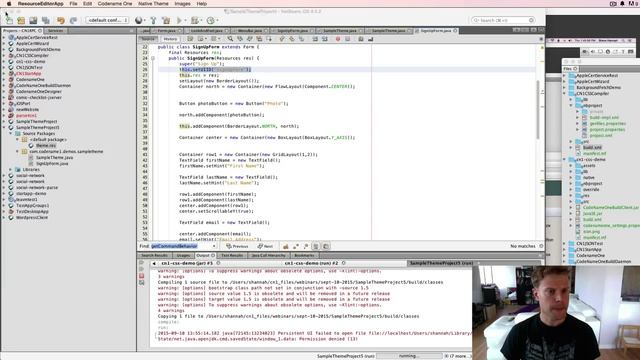Screen dimensions: 640x360
Task: Select SignUpForm.java in the project tree
Action: click(52, 163)
